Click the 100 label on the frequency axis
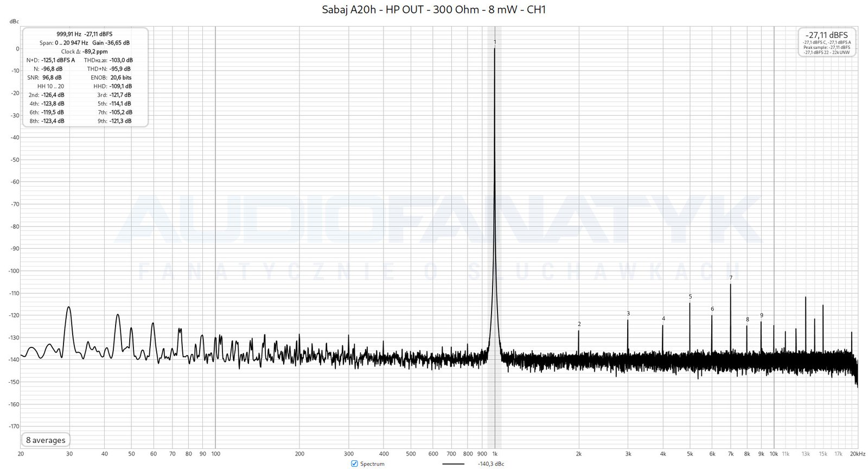Screen dimensions: 868x469 click(215, 454)
